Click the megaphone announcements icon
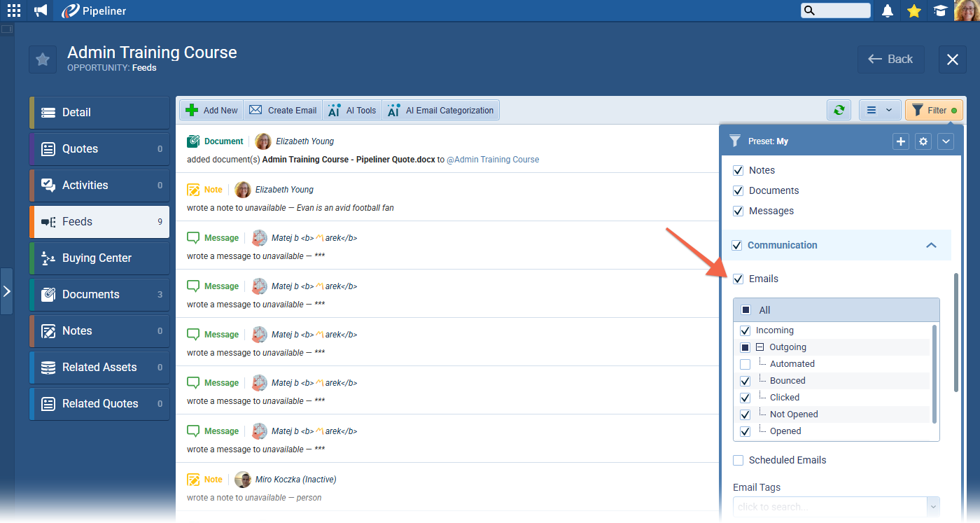 pyautogui.click(x=40, y=10)
